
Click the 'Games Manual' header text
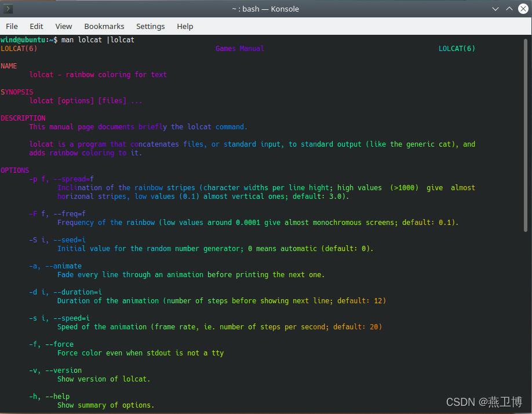tap(239, 49)
